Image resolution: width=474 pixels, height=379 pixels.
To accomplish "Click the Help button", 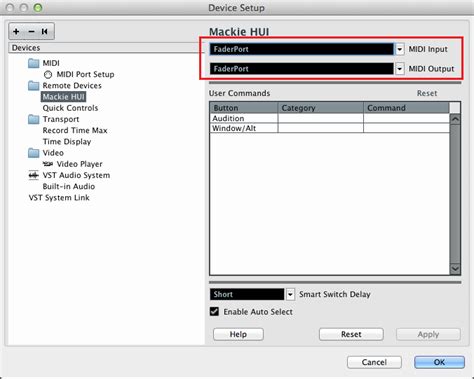I will 238,334.
